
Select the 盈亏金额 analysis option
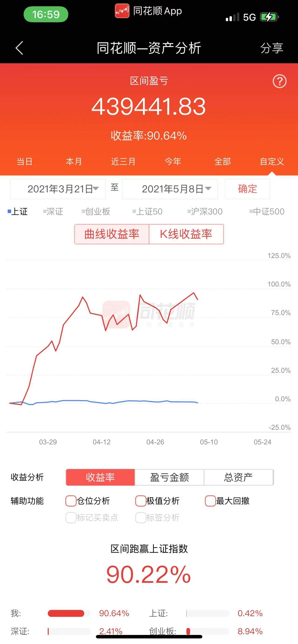click(x=169, y=477)
